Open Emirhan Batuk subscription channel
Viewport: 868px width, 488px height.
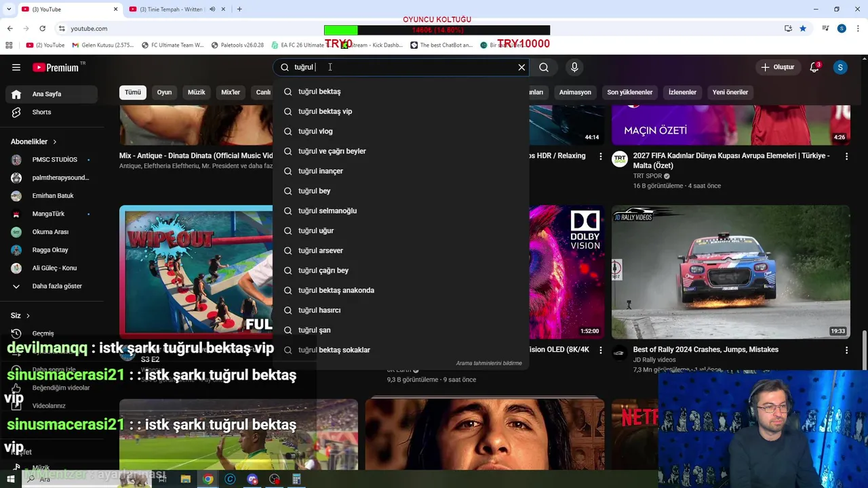(x=53, y=196)
